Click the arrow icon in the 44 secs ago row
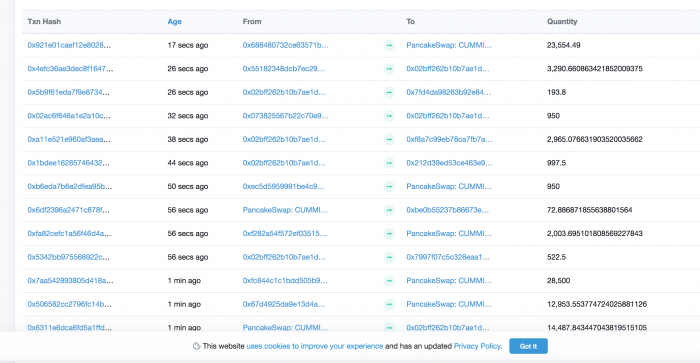Viewport: 700px width, 363px height. point(389,163)
